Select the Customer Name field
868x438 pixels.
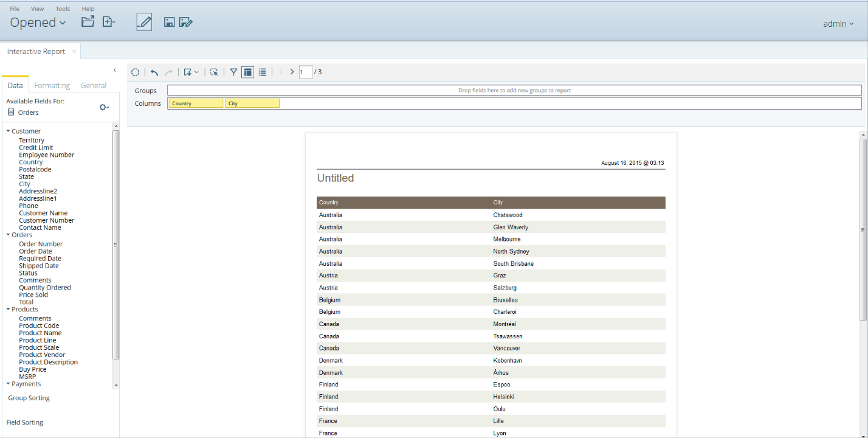click(x=43, y=214)
